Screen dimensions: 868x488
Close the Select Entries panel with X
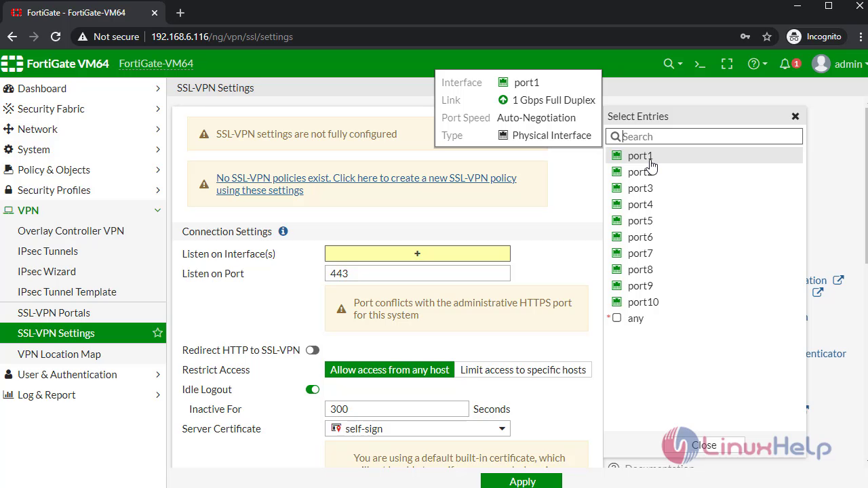[795, 117]
